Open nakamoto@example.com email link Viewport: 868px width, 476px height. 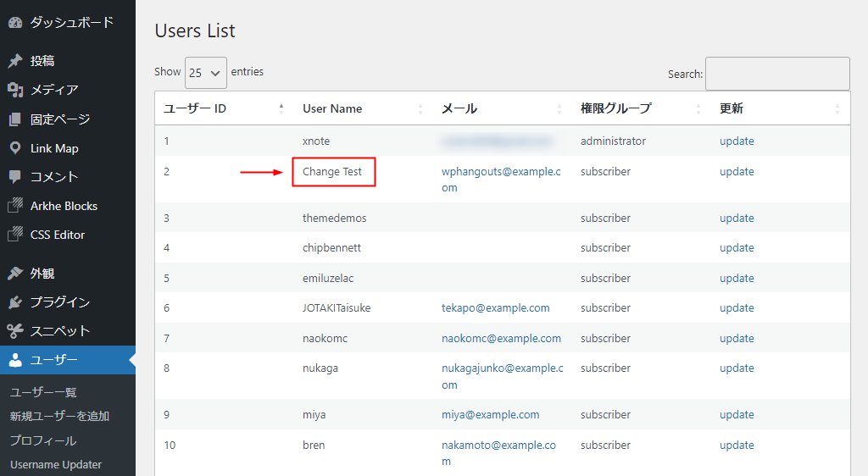coord(498,453)
